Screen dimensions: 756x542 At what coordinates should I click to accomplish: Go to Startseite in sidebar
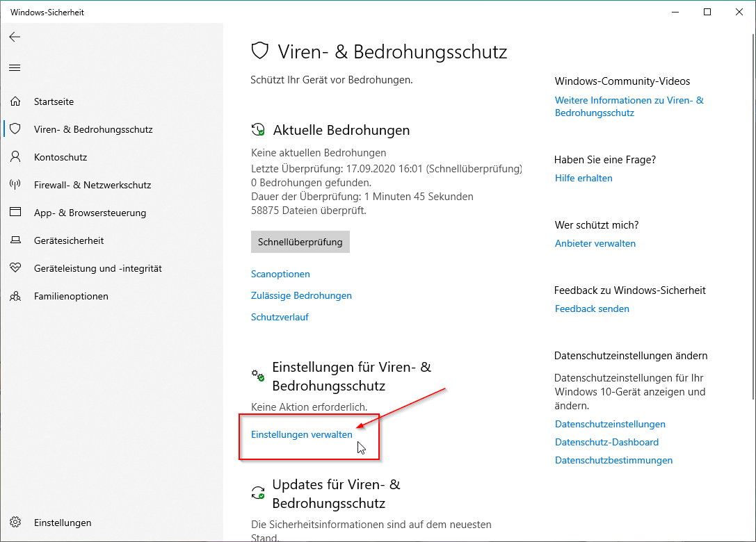click(54, 101)
